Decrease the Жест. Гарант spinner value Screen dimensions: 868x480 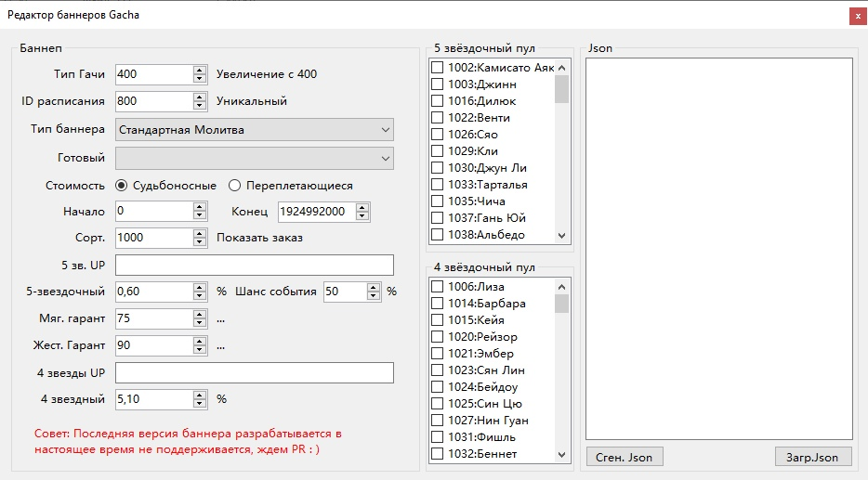point(199,350)
